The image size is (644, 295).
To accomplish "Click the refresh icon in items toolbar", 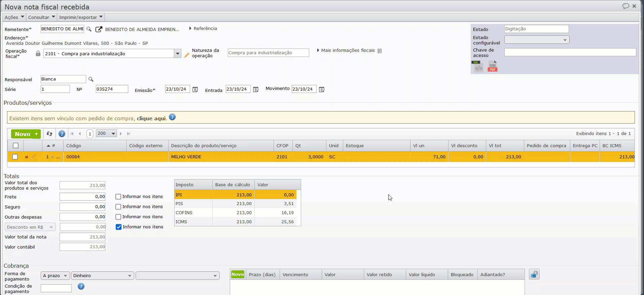I will 49,134.
